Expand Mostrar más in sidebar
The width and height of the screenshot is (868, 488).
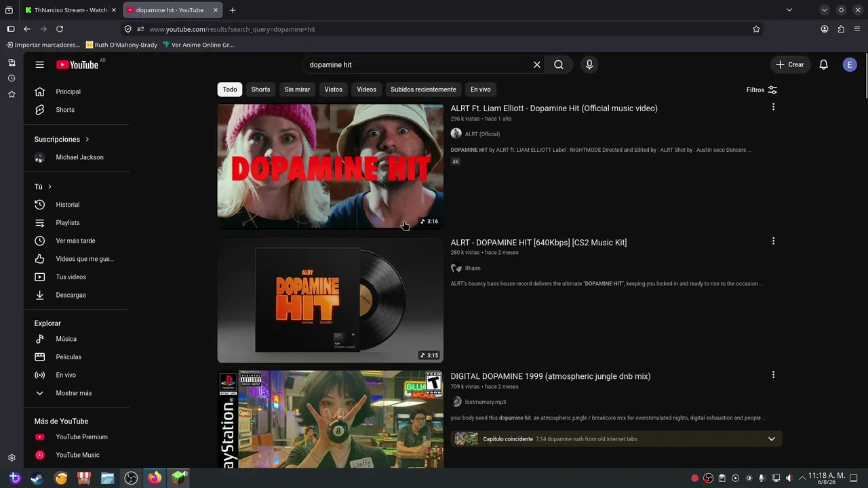coord(76,393)
